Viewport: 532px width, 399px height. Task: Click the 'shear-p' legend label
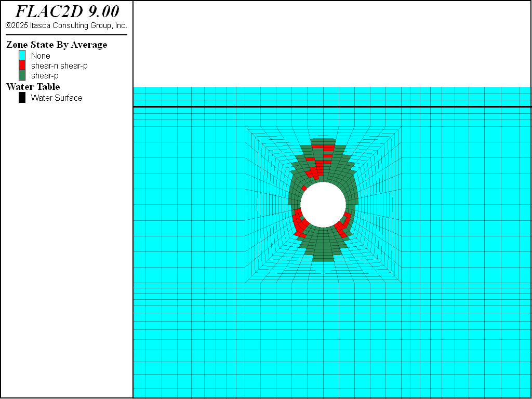[x=45, y=76]
